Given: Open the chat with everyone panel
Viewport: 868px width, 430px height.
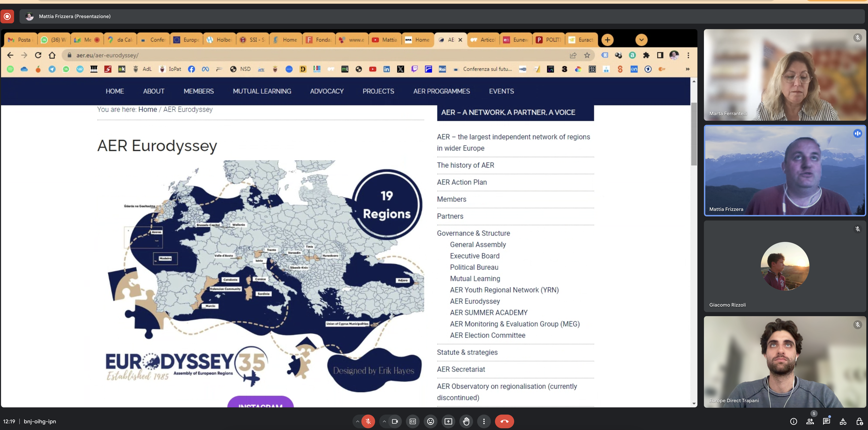Looking at the screenshot, I should pos(827,421).
